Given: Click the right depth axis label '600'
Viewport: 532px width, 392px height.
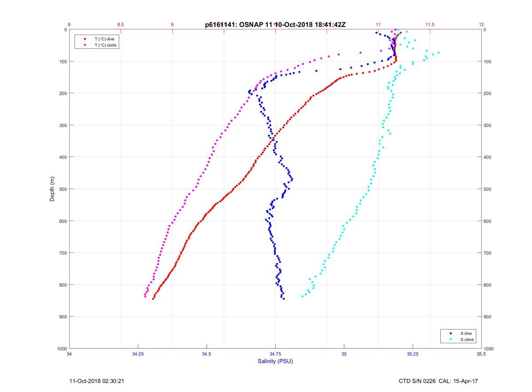Looking at the screenshot, I should 488,221.
